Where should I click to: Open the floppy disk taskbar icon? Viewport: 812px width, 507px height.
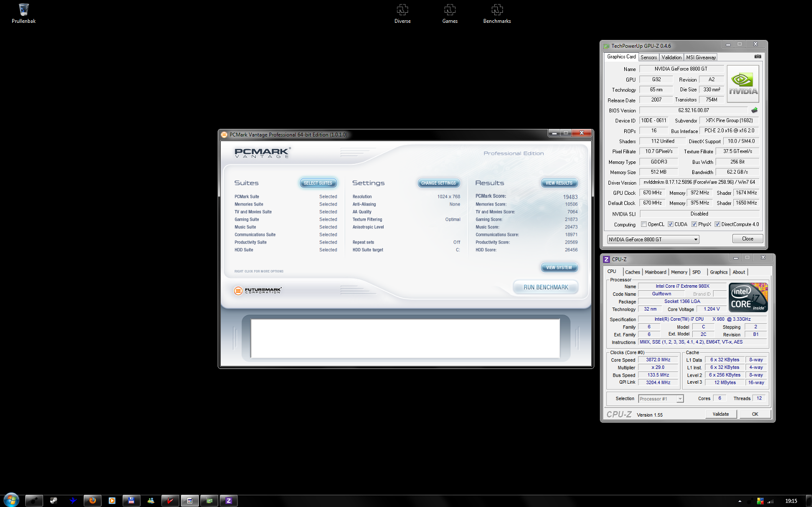tap(131, 500)
